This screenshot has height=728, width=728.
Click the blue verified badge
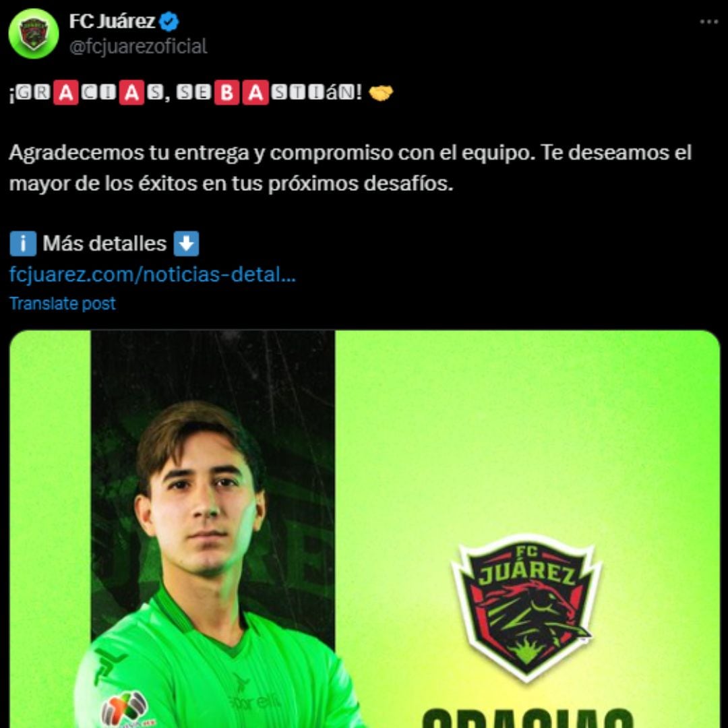point(169,22)
